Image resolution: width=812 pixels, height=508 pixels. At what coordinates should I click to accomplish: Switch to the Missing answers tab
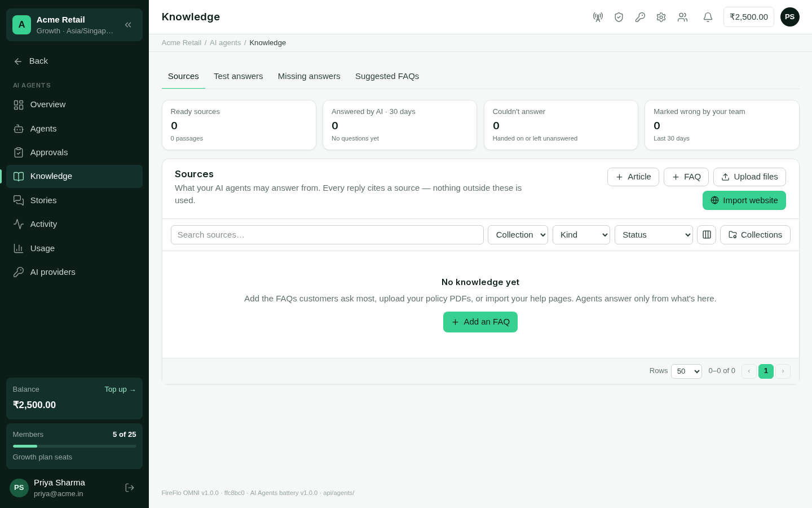coord(309,76)
